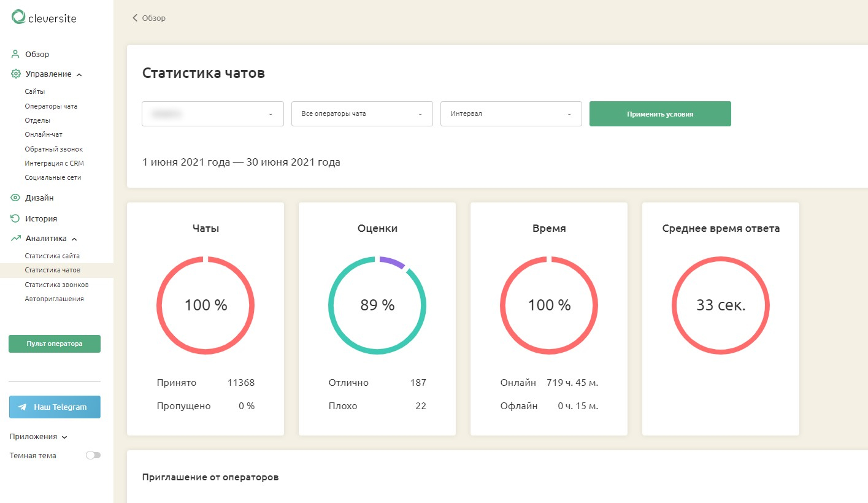Expand the Приложения dropdown
The image size is (868, 503).
tap(64, 437)
